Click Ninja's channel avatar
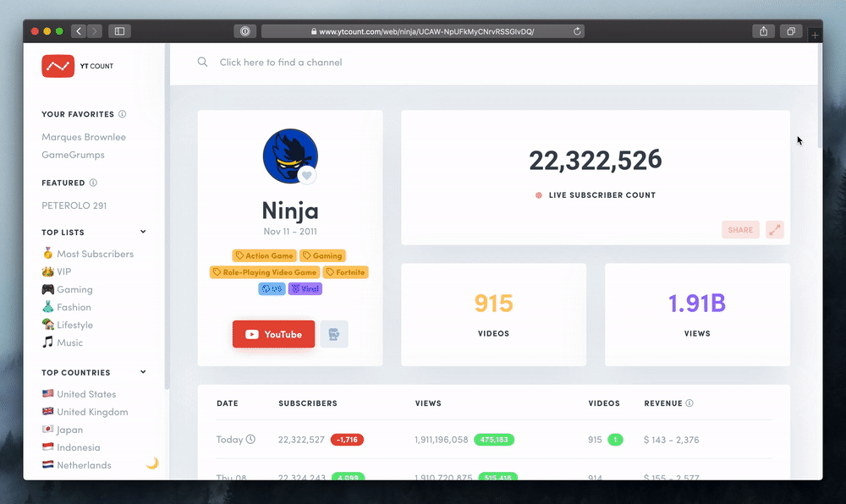846x504 pixels. click(290, 156)
